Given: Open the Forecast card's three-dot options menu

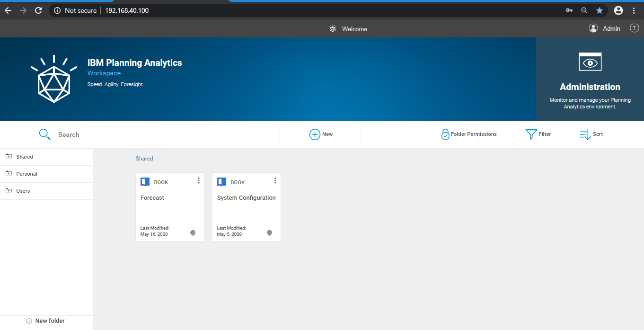Looking at the screenshot, I should click(198, 180).
